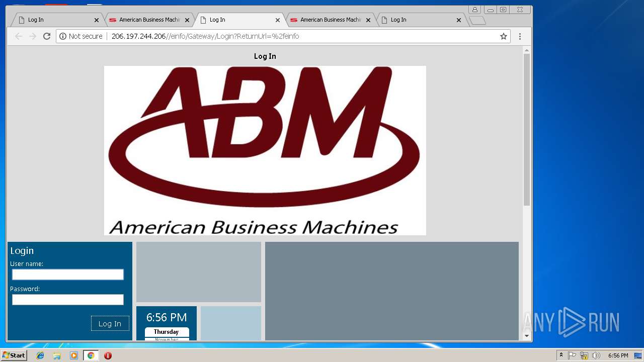The width and height of the screenshot is (644, 362).
Task: Close the Chrome window
Action: pyautogui.click(x=520, y=10)
